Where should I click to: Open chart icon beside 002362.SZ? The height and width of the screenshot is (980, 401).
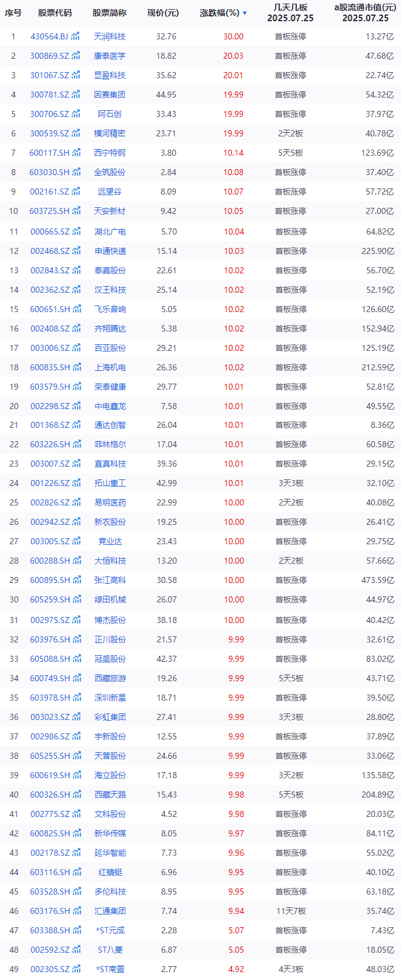76,290
